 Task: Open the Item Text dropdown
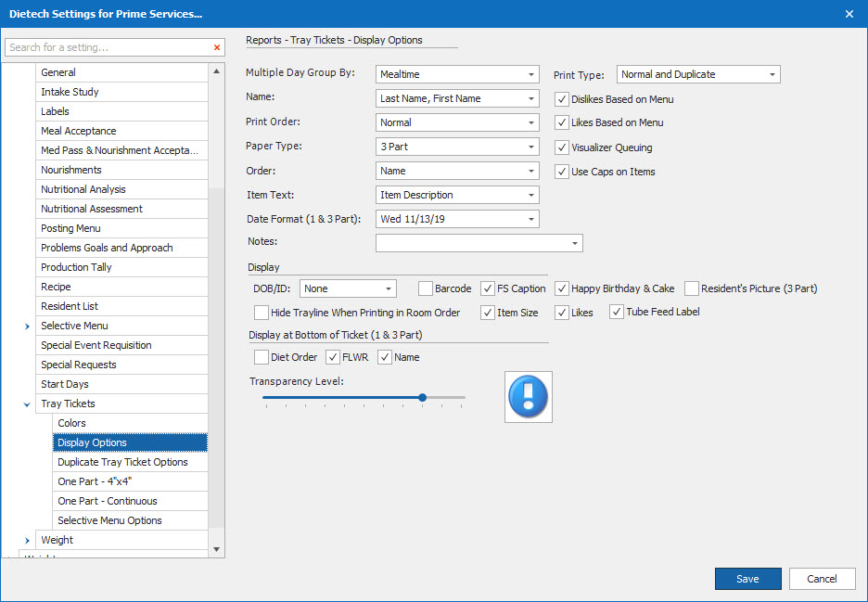click(457, 195)
